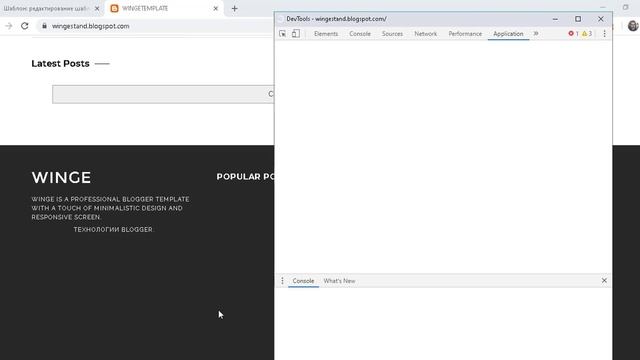
Task: Focus the address bar with wingestand.blogspot.com
Action: point(91,26)
